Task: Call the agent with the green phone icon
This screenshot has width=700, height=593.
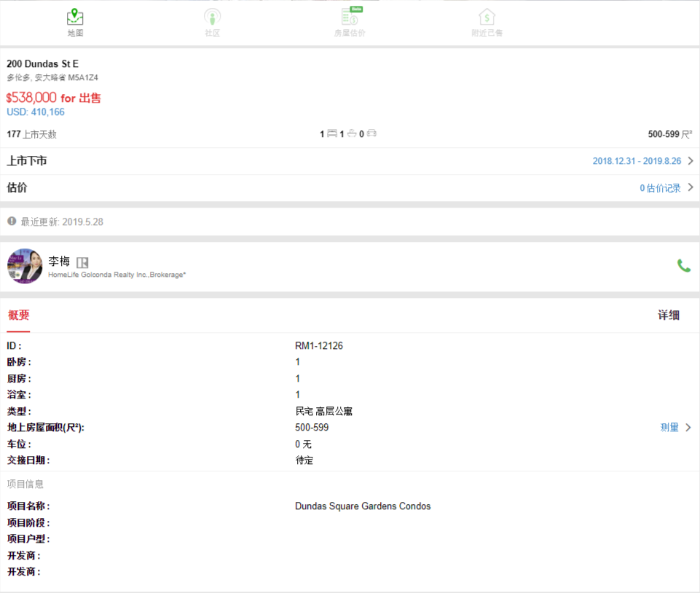Action: [x=683, y=266]
